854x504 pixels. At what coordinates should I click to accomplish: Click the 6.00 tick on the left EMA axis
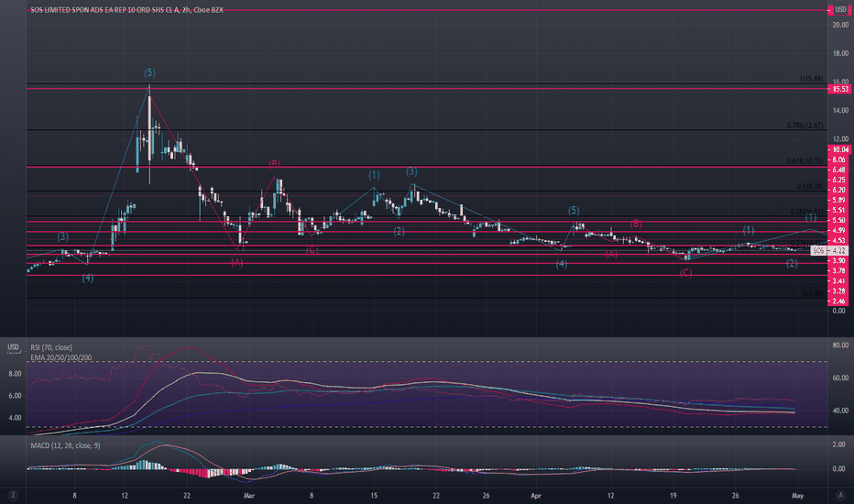pos(15,396)
